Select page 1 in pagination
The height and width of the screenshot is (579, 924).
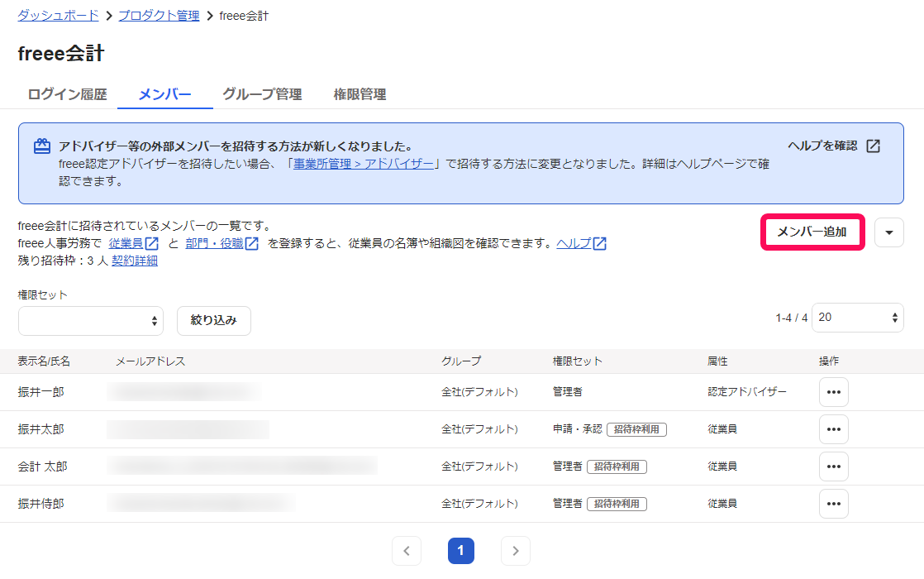[x=461, y=551]
